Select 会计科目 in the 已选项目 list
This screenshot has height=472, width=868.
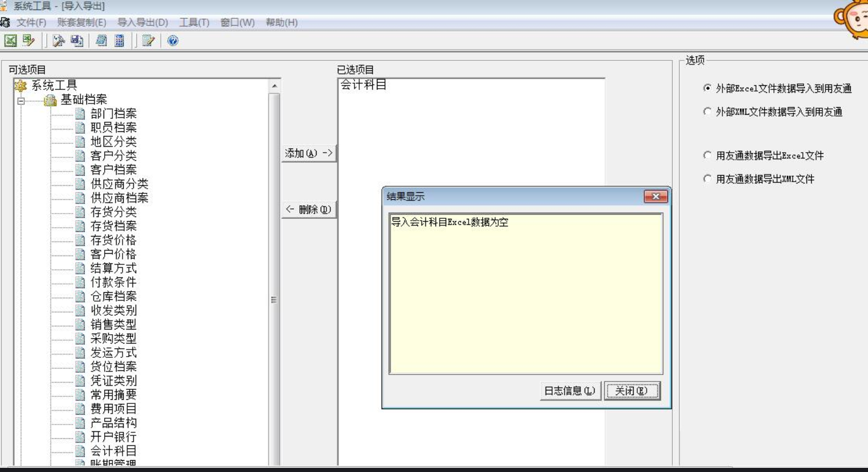(363, 85)
